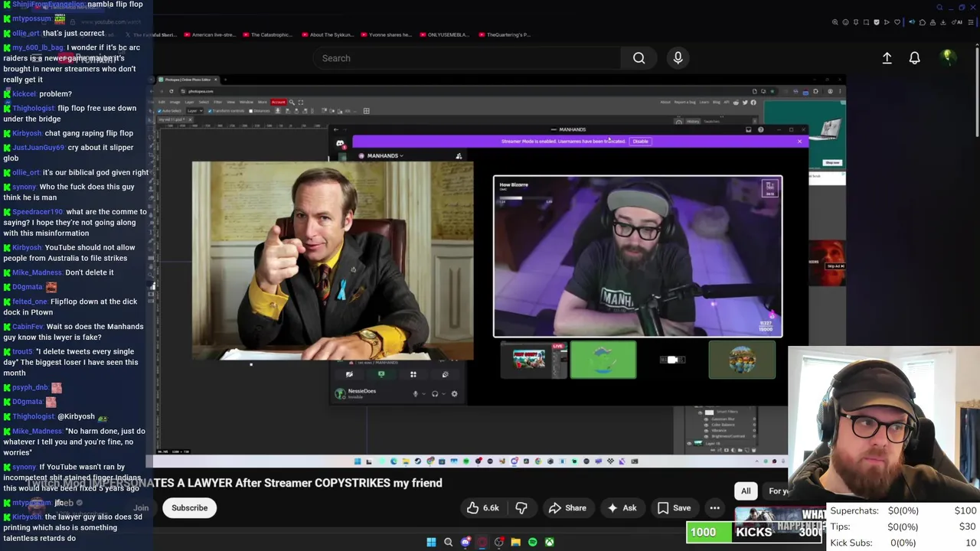980x551 pixels.
Task: Click the Discord inbox icon
Action: click(748, 129)
